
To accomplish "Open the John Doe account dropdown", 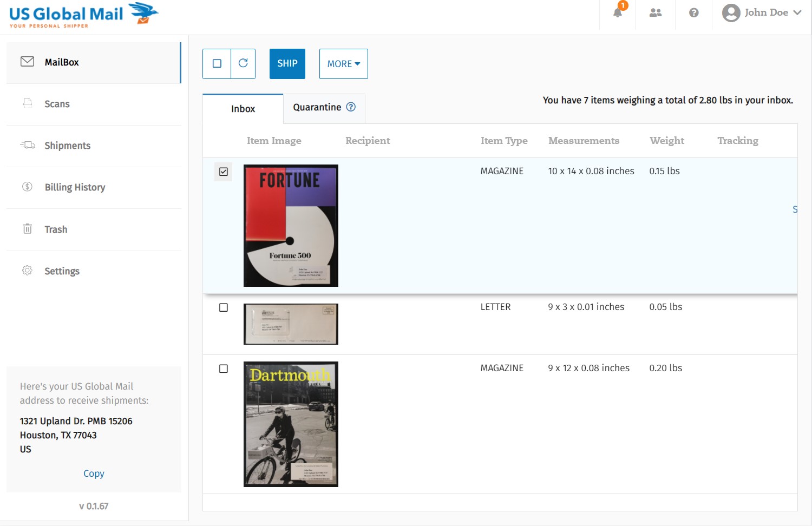I will tap(762, 12).
